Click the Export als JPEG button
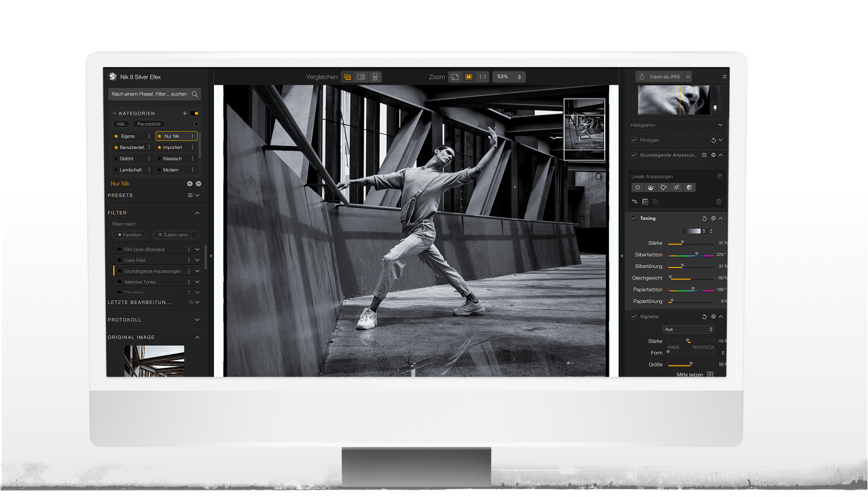 coord(663,77)
